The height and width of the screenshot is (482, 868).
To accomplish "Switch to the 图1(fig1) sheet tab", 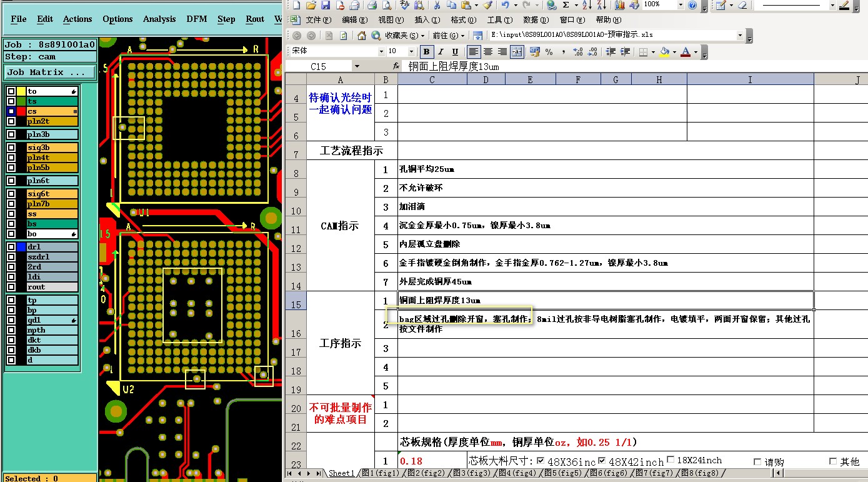I will [381, 473].
